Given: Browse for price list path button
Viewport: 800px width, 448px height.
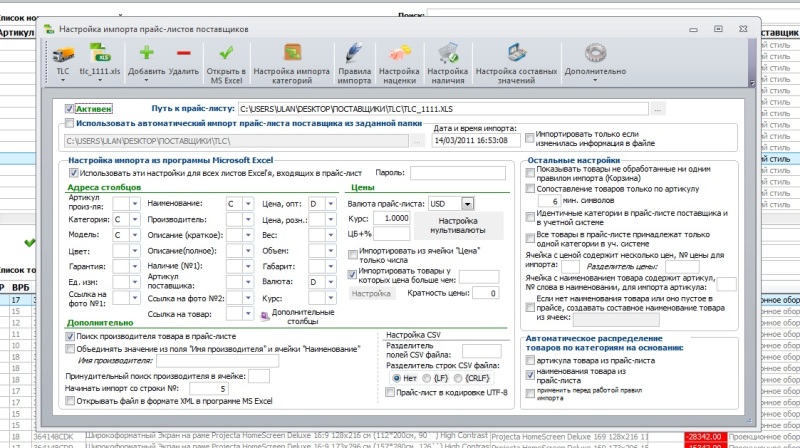Looking at the screenshot, I should click(658, 109).
